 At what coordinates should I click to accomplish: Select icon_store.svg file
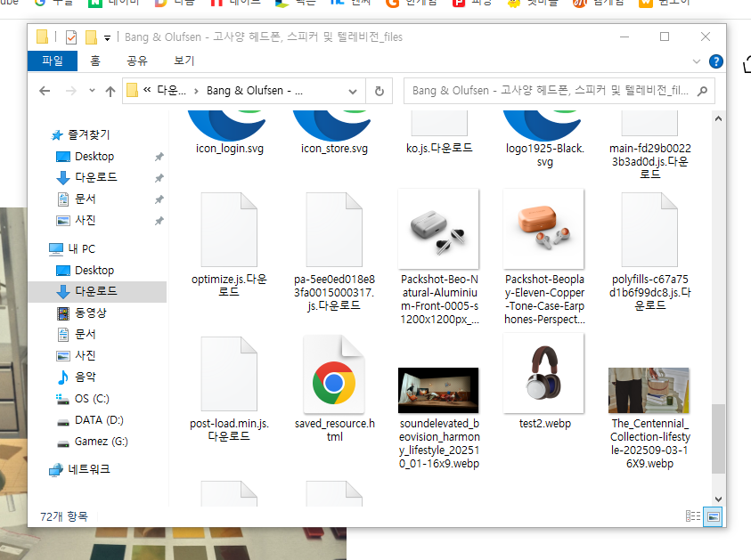[x=334, y=134]
